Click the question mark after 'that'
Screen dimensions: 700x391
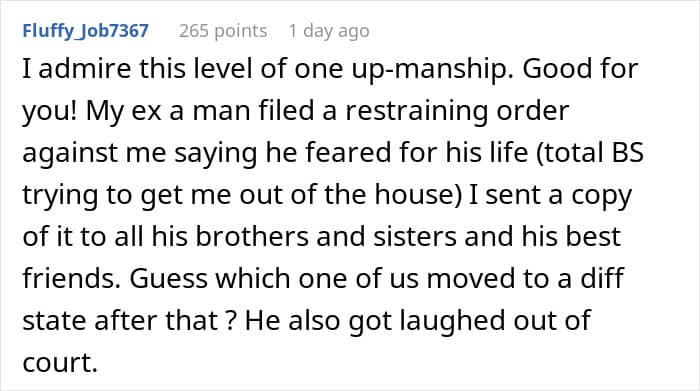point(230,320)
